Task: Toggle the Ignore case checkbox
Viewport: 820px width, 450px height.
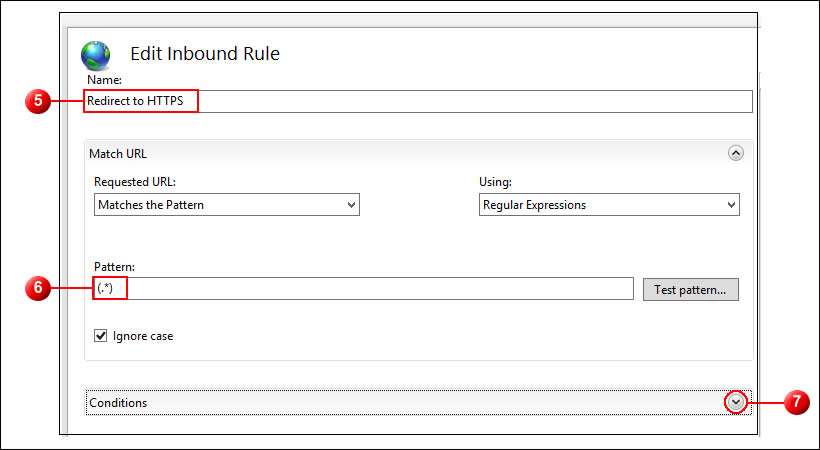Action: pos(100,336)
